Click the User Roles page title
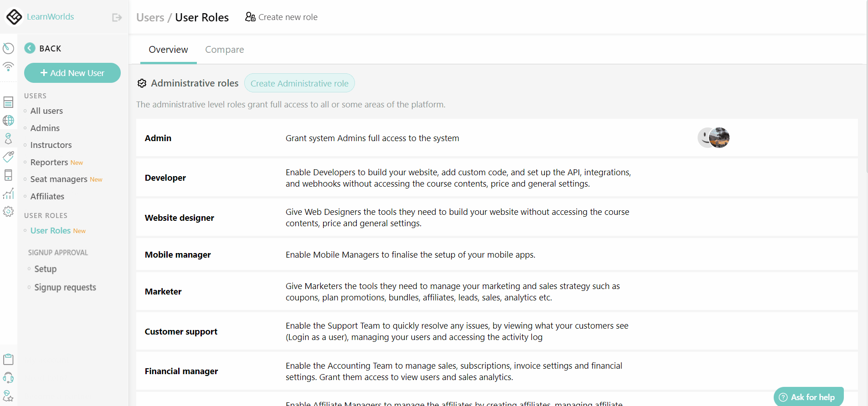The width and height of the screenshot is (868, 406). tap(202, 17)
